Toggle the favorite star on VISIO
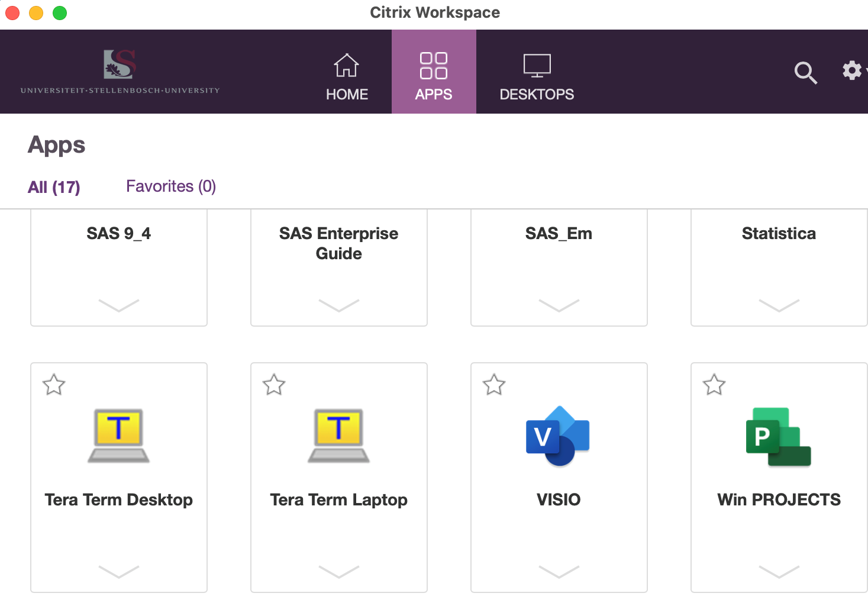The width and height of the screenshot is (868, 606). click(x=494, y=385)
